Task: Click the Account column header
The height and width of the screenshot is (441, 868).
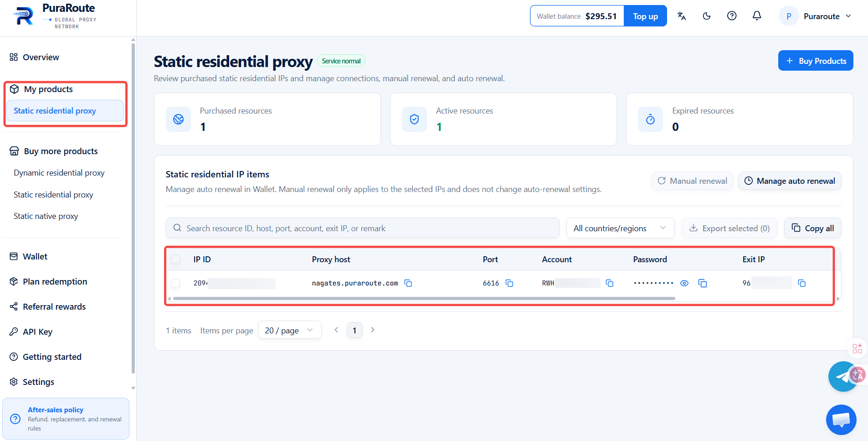Action: pyautogui.click(x=557, y=259)
